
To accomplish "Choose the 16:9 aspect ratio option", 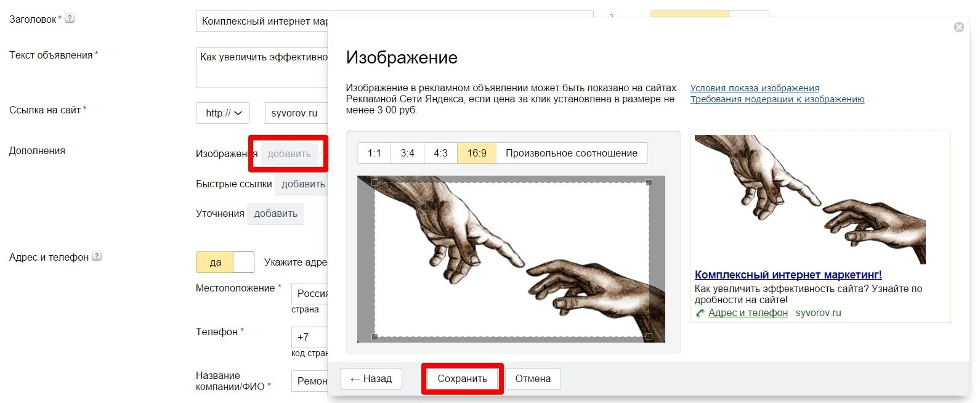I will pyautogui.click(x=477, y=153).
